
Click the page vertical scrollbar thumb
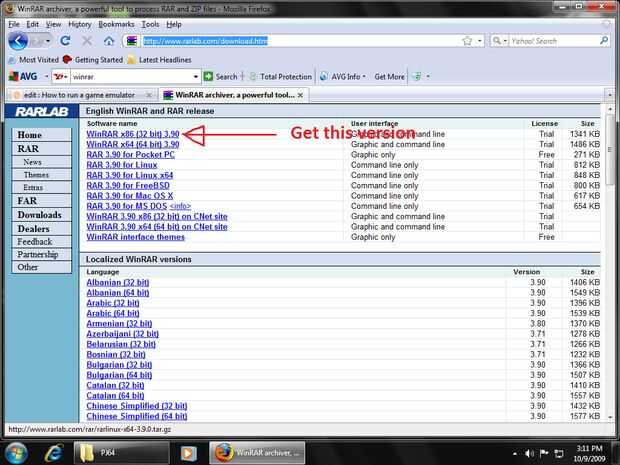click(610, 150)
